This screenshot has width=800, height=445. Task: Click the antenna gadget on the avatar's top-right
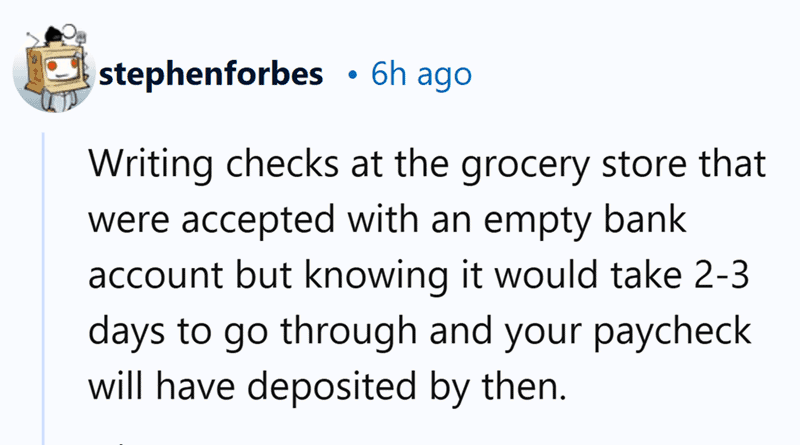[80, 37]
